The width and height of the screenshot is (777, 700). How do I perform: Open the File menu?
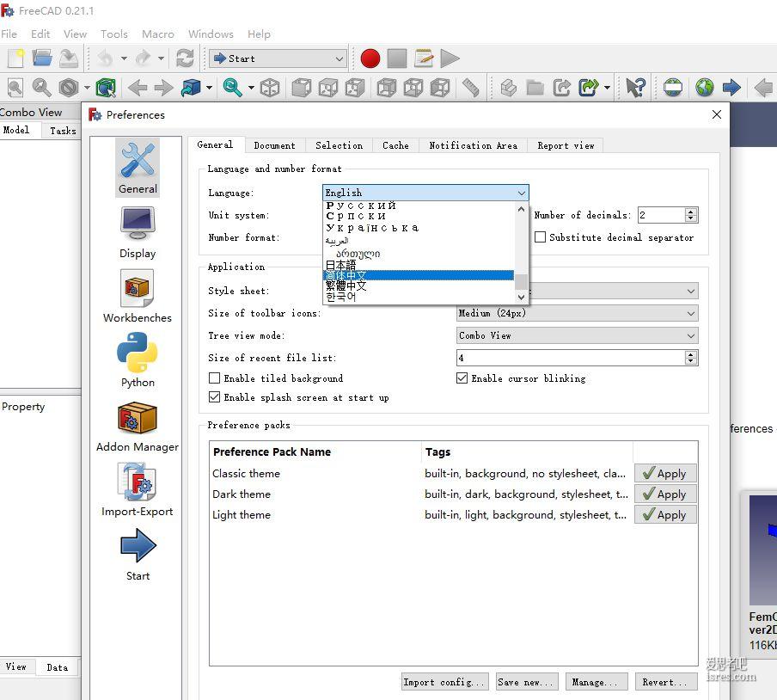coord(9,34)
